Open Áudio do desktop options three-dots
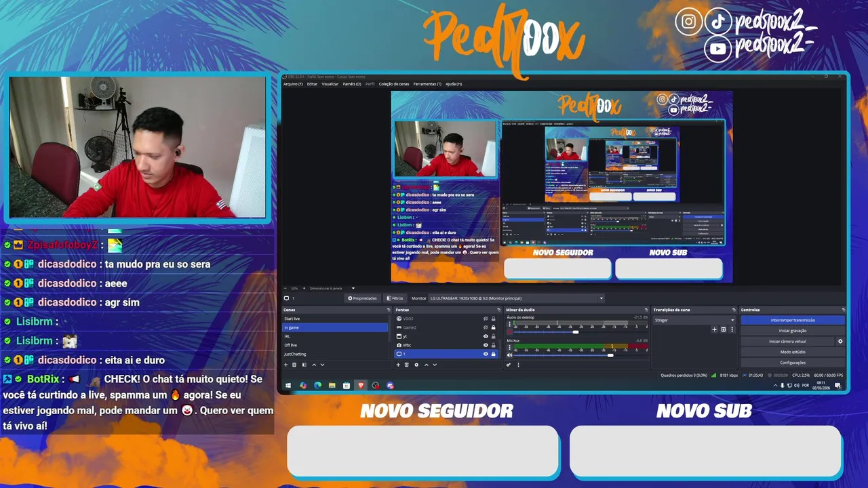 509,323
